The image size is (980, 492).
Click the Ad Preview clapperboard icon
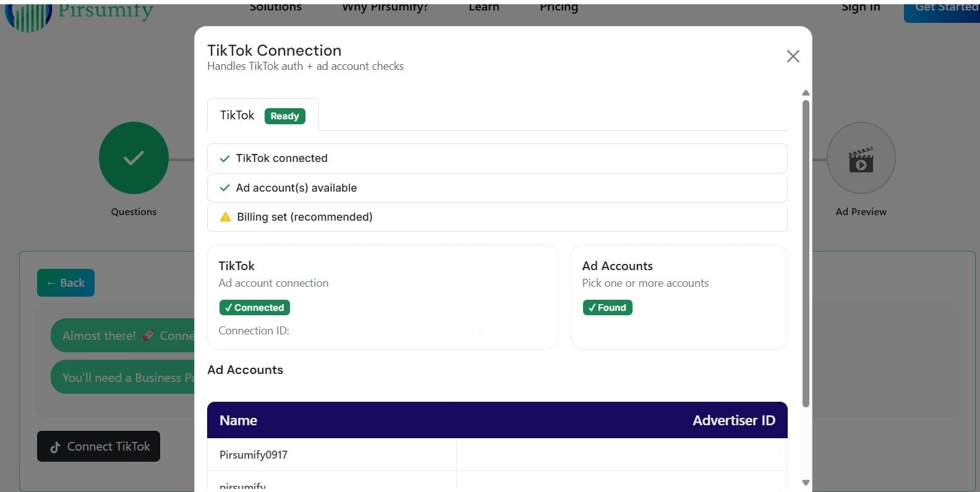(861, 160)
